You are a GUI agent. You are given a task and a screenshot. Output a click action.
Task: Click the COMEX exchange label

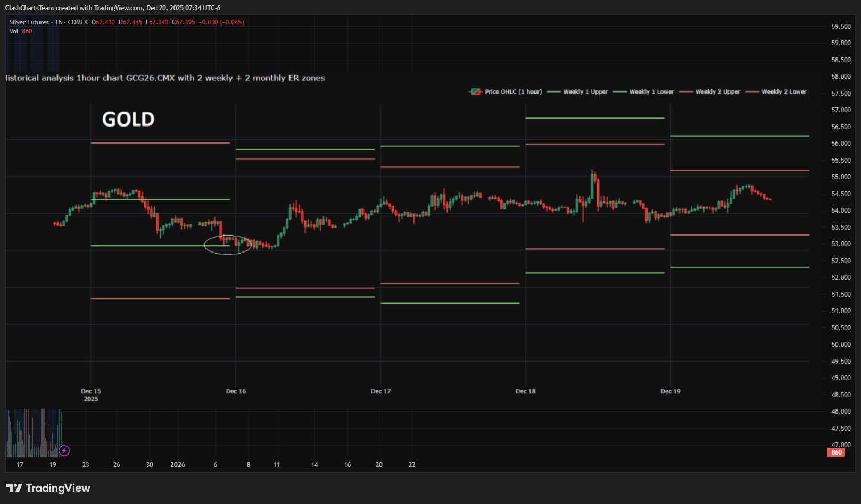78,22
